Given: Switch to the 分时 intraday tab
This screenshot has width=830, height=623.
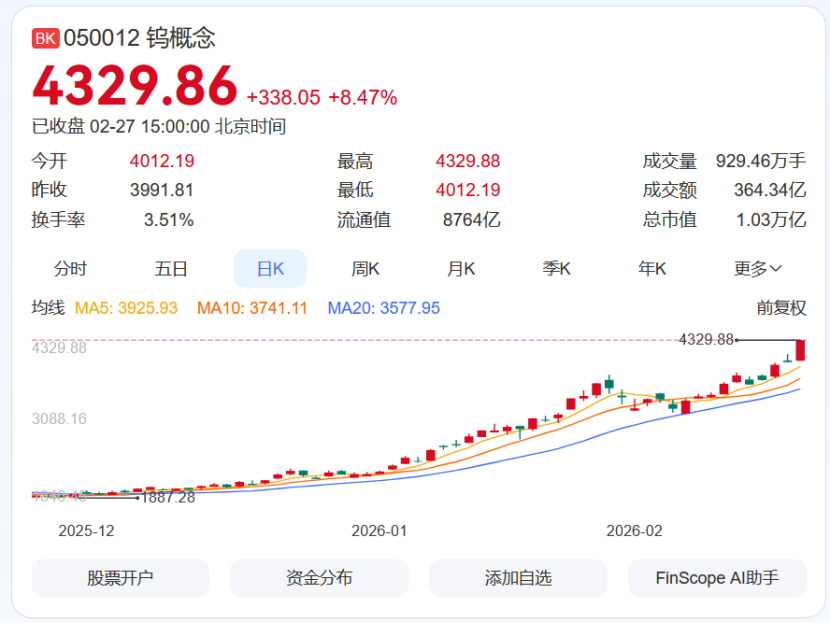Looking at the screenshot, I should [70, 268].
